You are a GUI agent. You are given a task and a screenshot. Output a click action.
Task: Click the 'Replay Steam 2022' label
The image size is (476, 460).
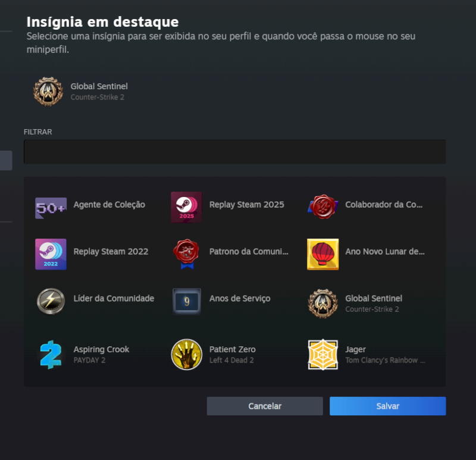[x=111, y=251]
